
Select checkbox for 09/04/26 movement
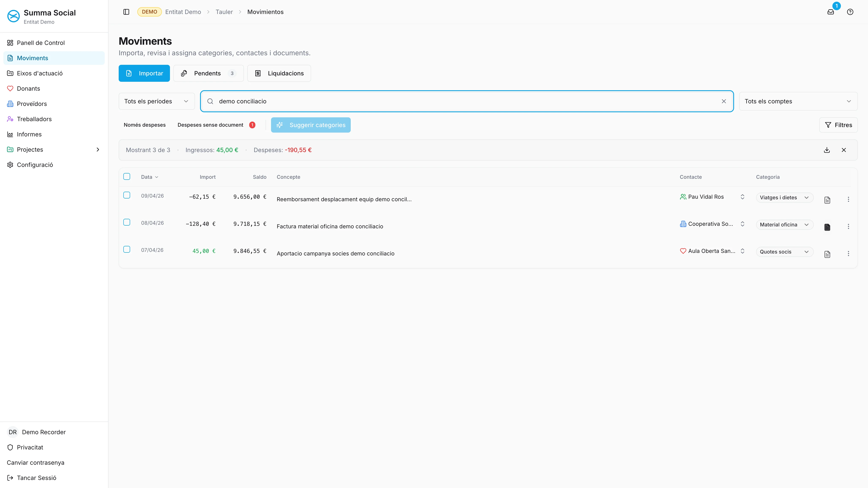point(127,195)
